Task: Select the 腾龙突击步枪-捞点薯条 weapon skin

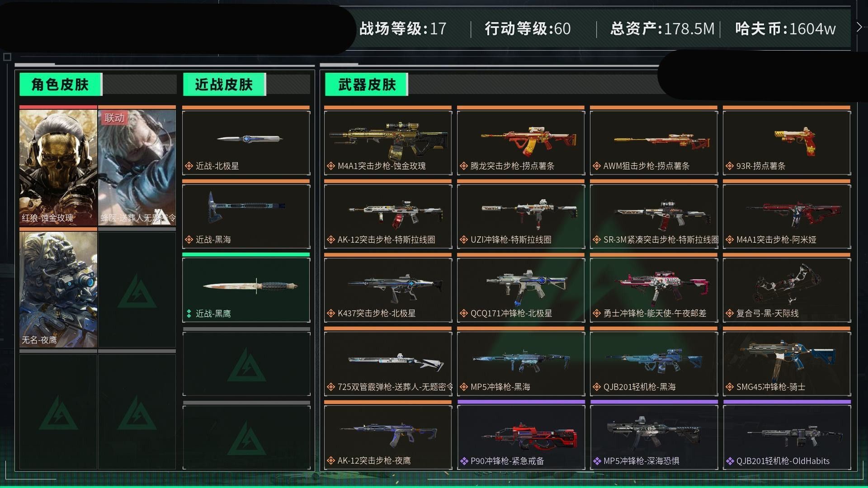Action: pos(521,142)
